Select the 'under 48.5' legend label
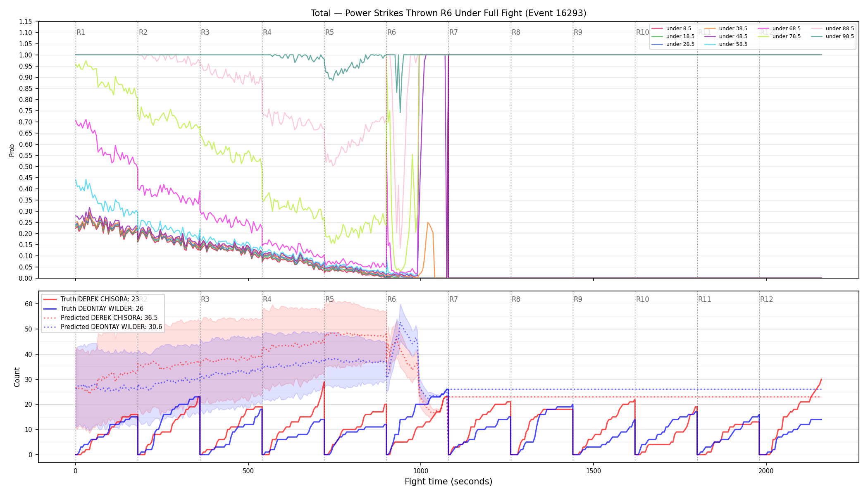The image size is (868, 496). [x=733, y=36]
